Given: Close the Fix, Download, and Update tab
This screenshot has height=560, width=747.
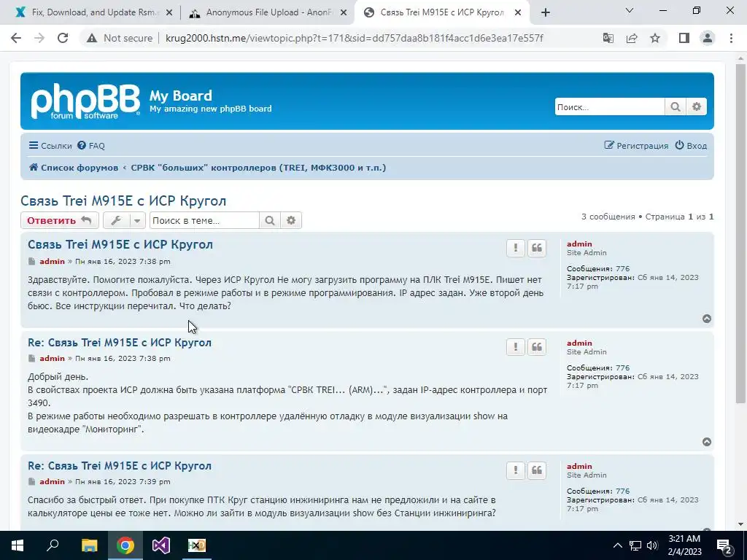Looking at the screenshot, I should click(169, 13).
